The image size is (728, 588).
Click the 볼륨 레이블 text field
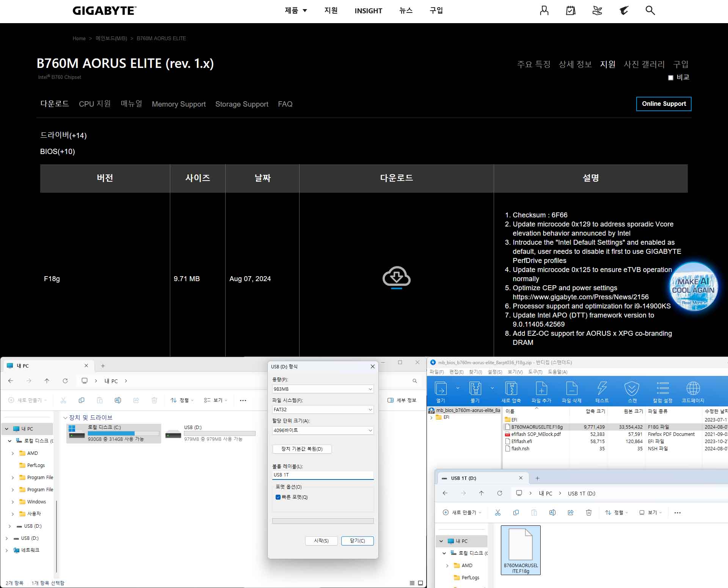323,475
